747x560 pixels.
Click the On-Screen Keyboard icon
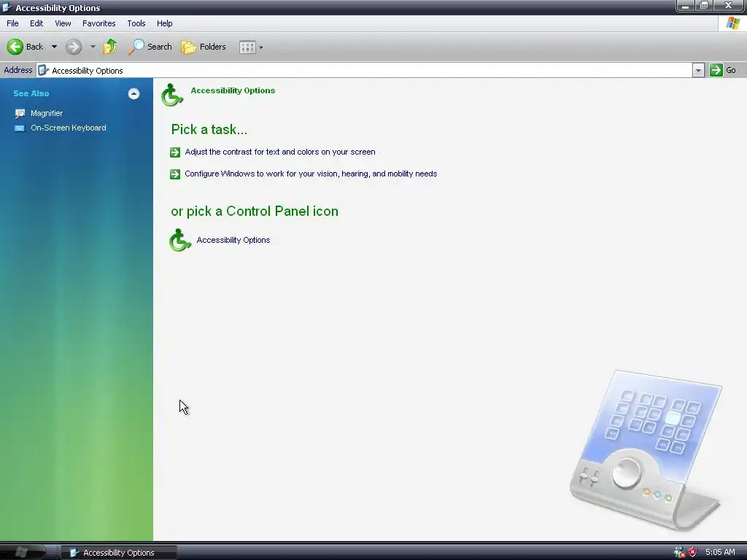(x=20, y=128)
